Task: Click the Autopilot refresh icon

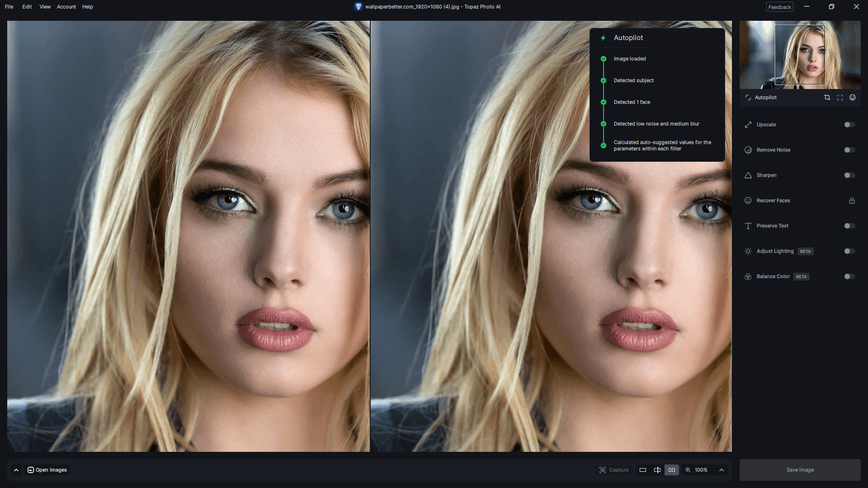Action: tap(748, 98)
